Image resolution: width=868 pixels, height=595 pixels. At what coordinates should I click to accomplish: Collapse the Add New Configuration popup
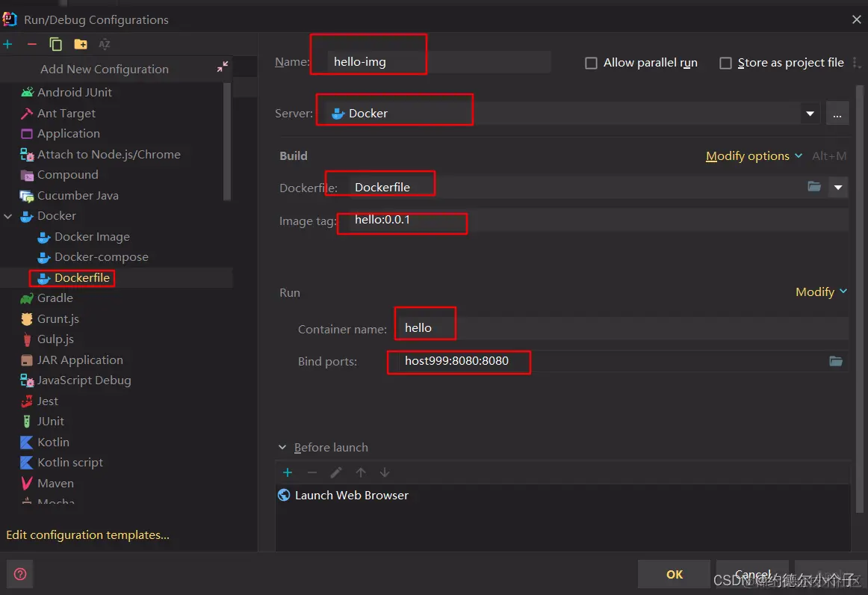223,67
